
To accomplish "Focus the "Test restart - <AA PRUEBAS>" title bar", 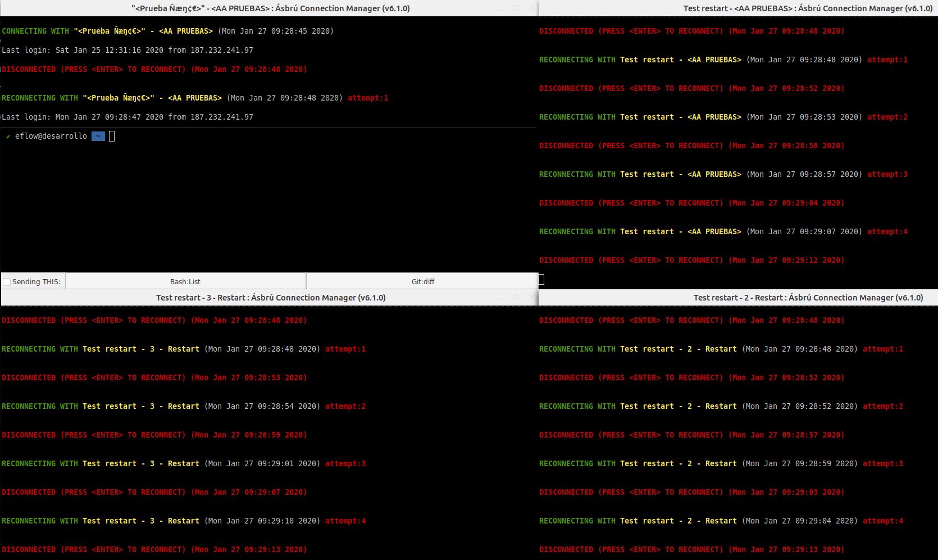I will (x=809, y=8).
